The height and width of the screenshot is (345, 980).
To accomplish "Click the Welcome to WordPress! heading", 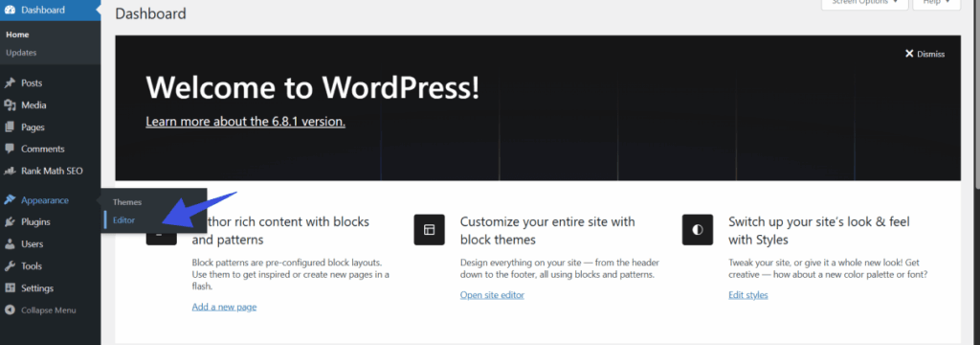I will (x=313, y=87).
